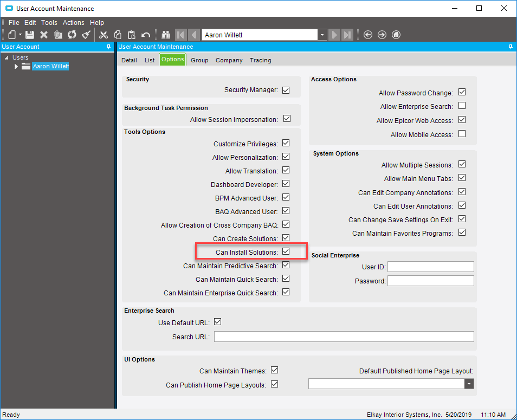Toggle Allow Session Impersonation checkbox
The image size is (517, 420).
click(287, 118)
